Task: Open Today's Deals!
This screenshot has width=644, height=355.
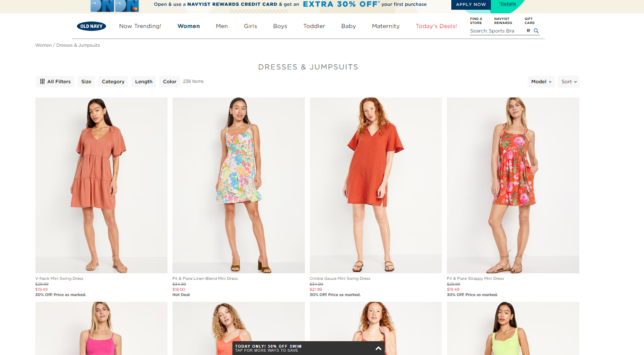Action: 436,26
